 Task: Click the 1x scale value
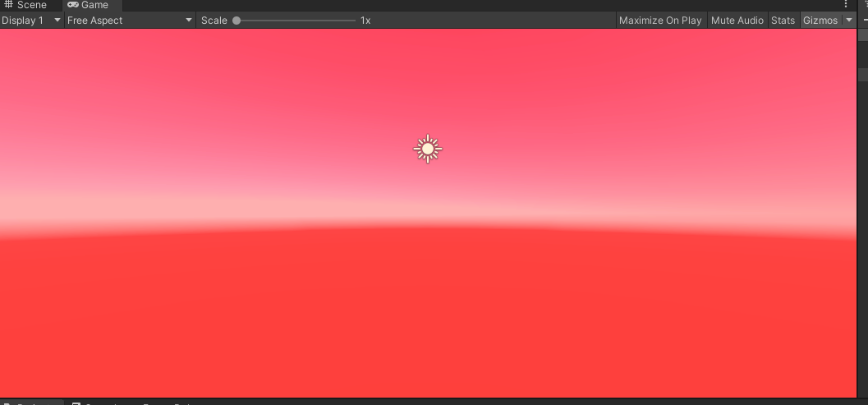click(x=365, y=21)
